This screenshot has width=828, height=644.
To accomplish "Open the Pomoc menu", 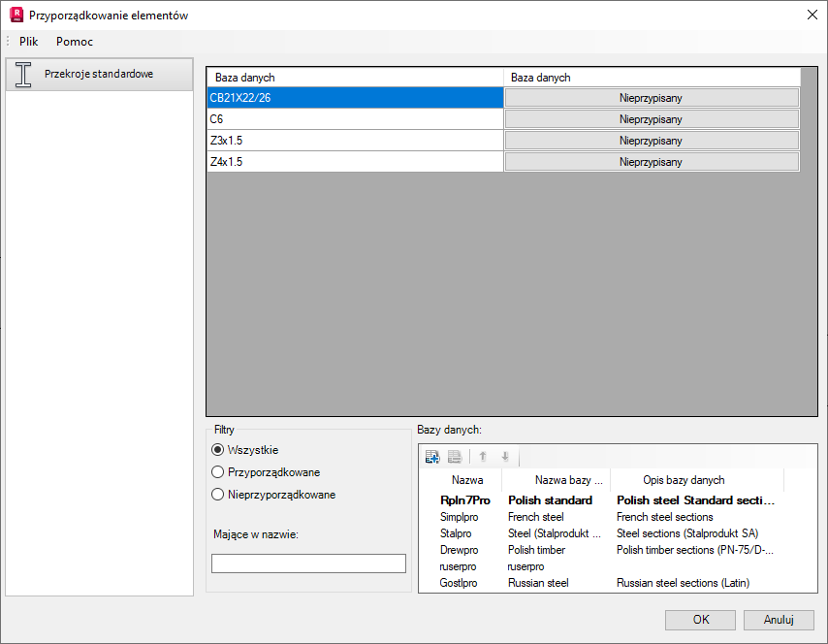I will click(x=75, y=41).
